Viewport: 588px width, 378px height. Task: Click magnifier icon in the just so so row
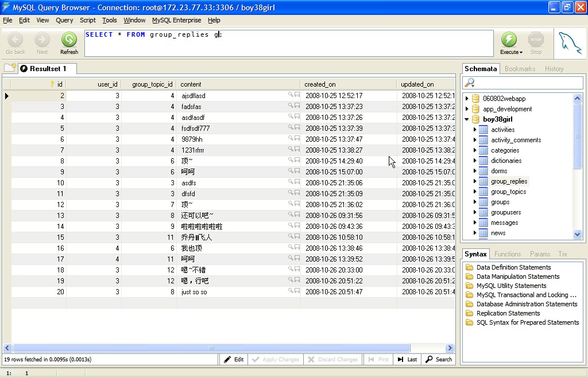click(x=291, y=291)
